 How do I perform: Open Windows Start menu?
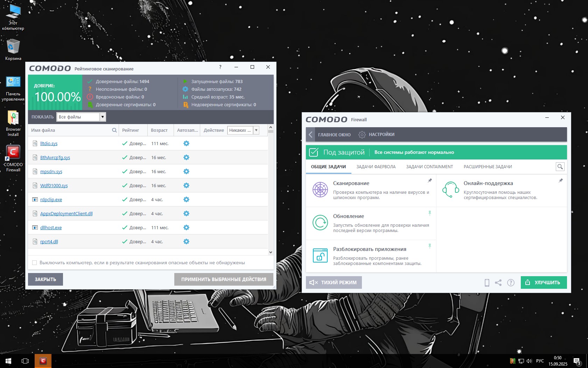[8, 361]
